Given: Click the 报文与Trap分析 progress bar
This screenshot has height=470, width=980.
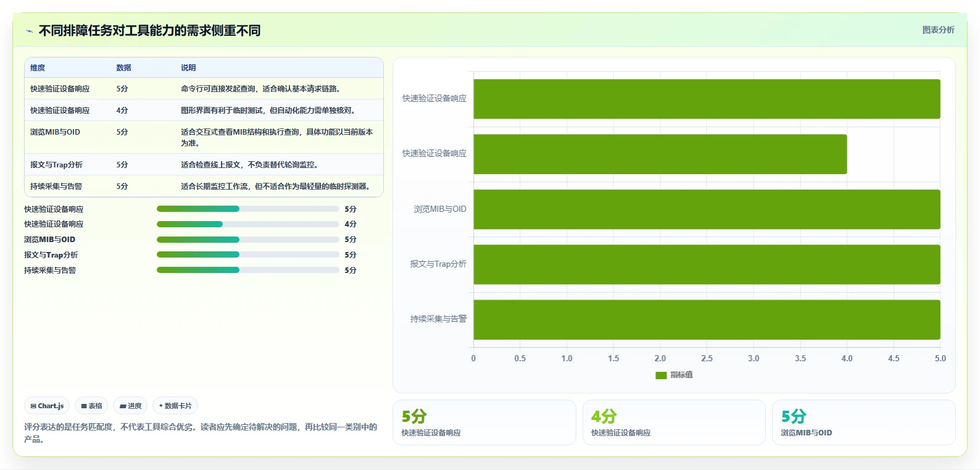Looking at the screenshot, I should 248,254.
